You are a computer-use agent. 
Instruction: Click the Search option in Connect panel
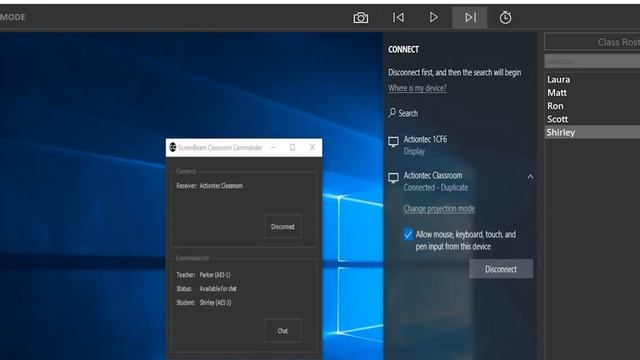point(403,113)
